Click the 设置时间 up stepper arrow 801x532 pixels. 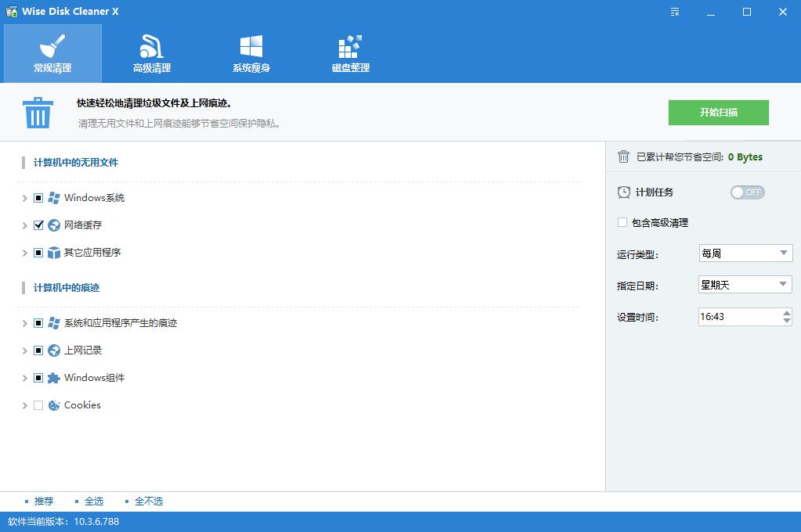pos(788,312)
